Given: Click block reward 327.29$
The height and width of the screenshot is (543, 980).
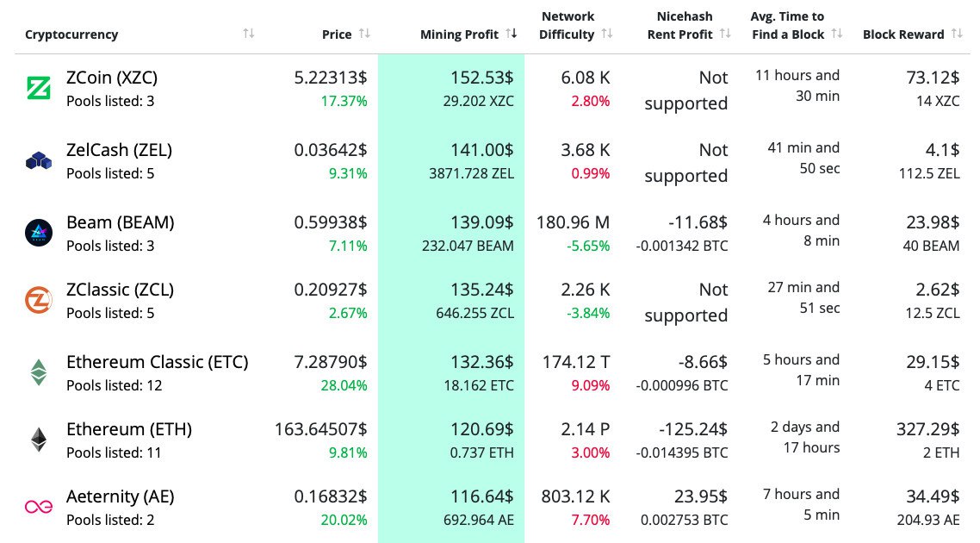Looking at the screenshot, I should coord(927,429).
